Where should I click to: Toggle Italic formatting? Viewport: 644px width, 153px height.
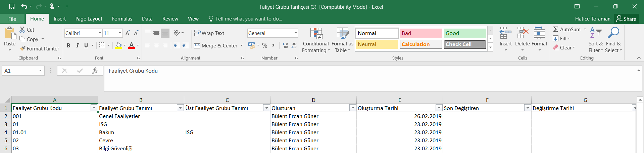click(77, 45)
